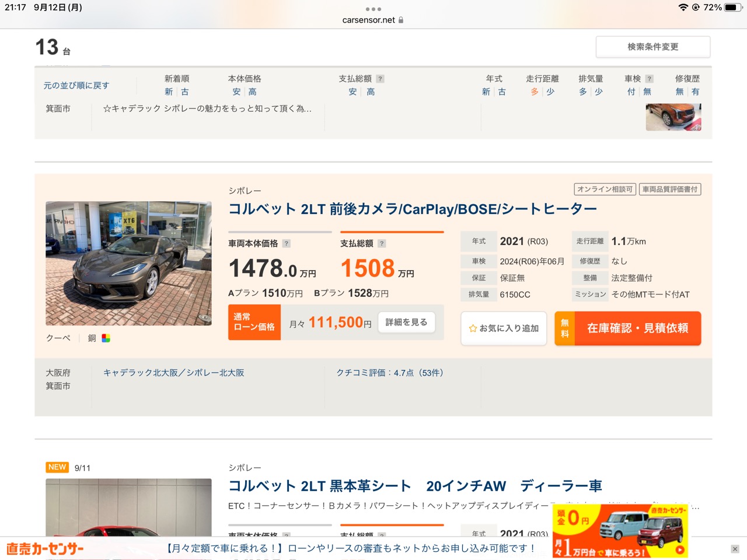Sort 新着順 by 古
The image size is (747, 560).
pos(185,92)
